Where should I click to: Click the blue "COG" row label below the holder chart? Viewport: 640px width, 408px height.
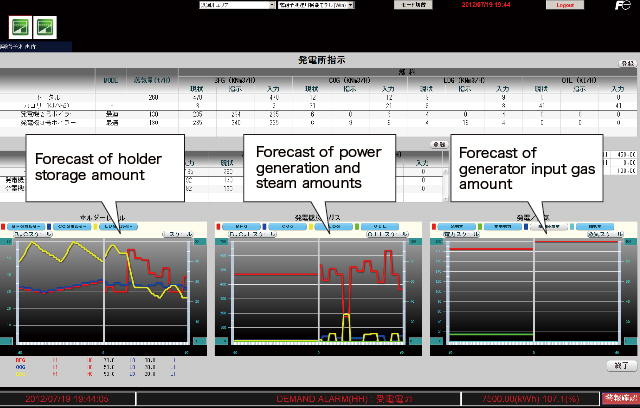coord(20,367)
